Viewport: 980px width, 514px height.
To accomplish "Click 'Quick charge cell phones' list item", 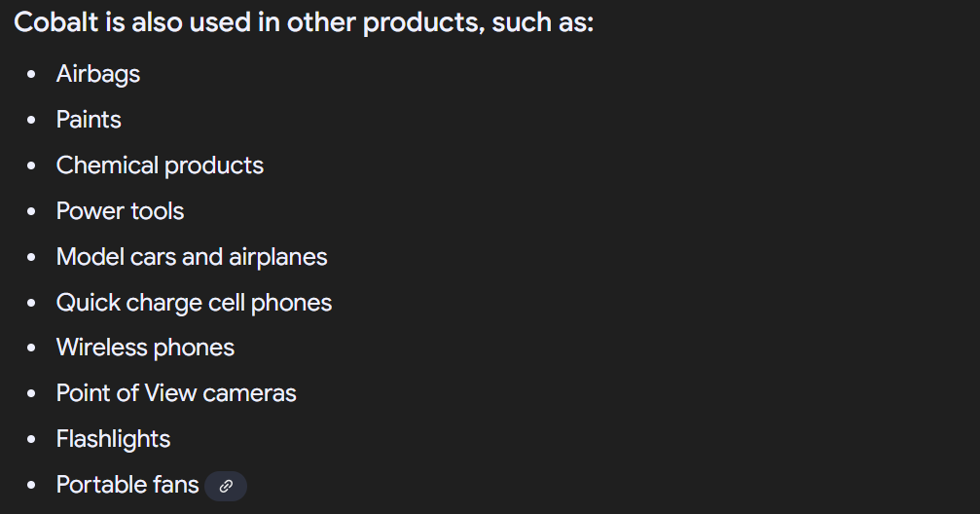I will [x=194, y=303].
